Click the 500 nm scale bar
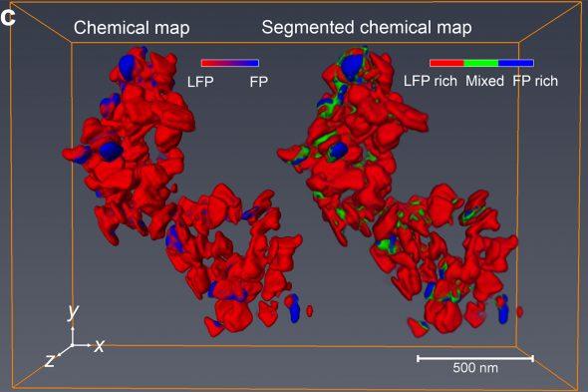This screenshot has height=392, width=588. coord(475,358)
